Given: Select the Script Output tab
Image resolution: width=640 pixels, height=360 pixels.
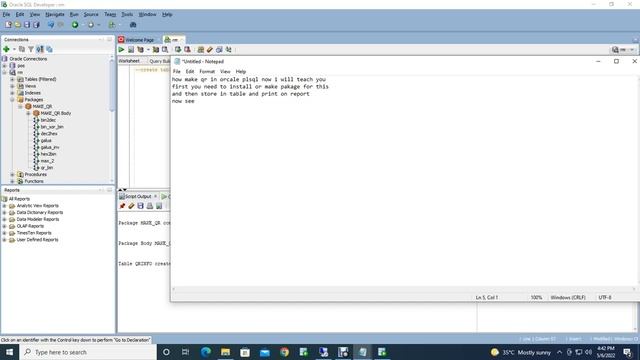Looking at the screenshot, I should [x=138, y=196].
